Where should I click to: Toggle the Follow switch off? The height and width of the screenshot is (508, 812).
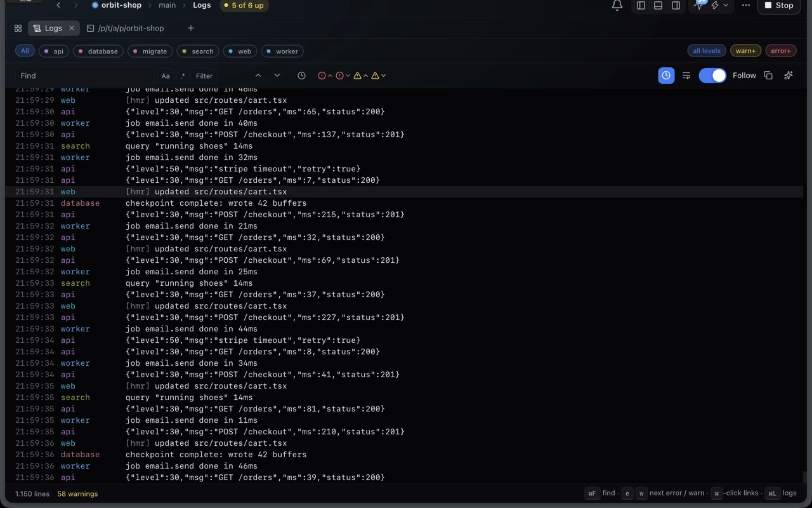click(712, 76)
